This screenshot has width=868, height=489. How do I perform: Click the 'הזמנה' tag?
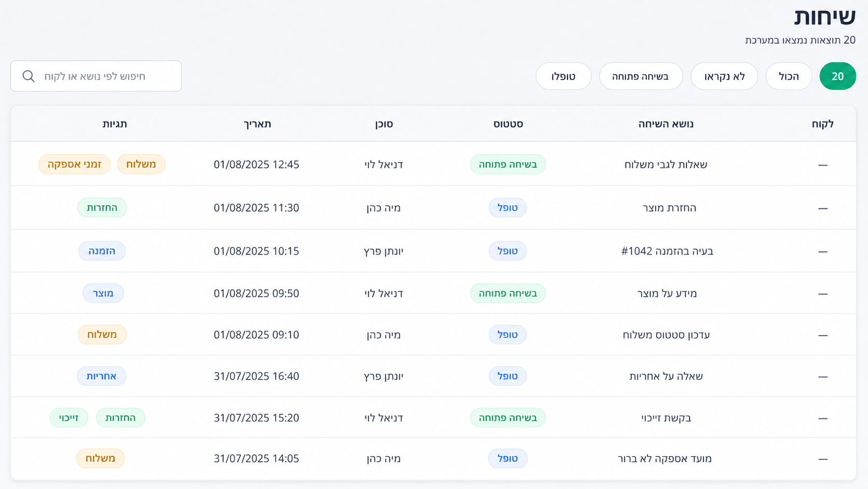[102, 251]
